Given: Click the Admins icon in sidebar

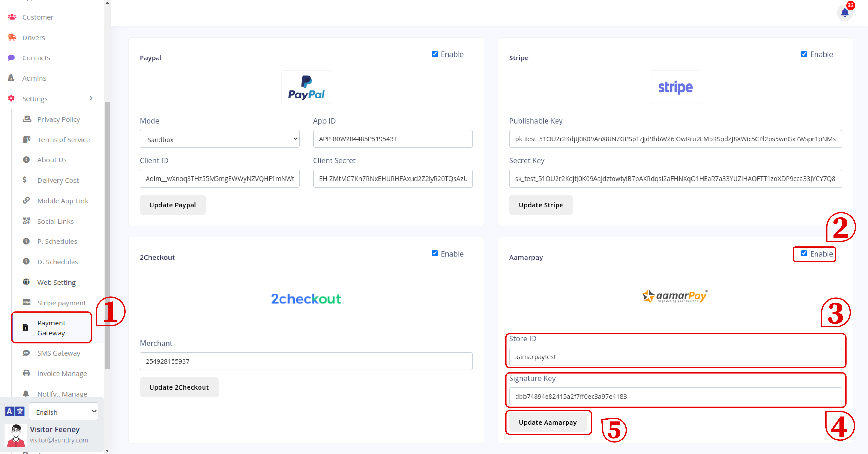Looking at the screenshot, I should (11, 78).
